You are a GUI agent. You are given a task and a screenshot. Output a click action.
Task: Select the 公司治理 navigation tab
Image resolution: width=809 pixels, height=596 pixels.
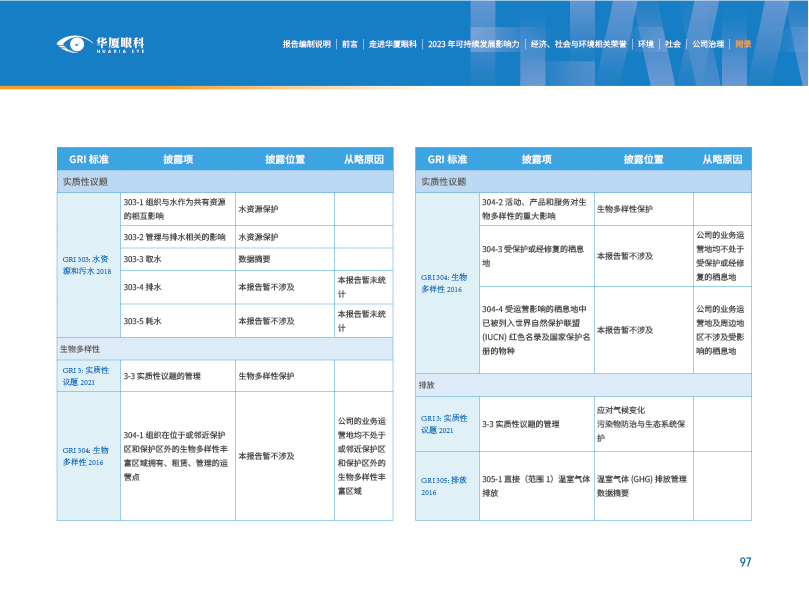pos(707,45)
